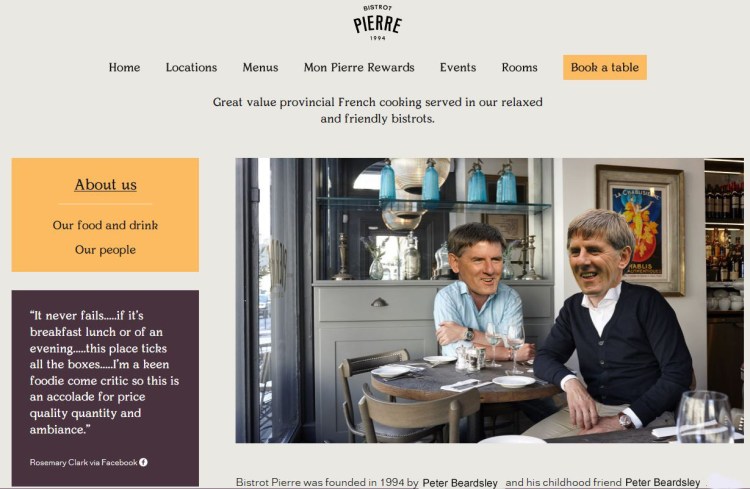Click the Bistrot Pierre logo
The width and height of the screenshot is (750, 489).
(x=377, y=22)
